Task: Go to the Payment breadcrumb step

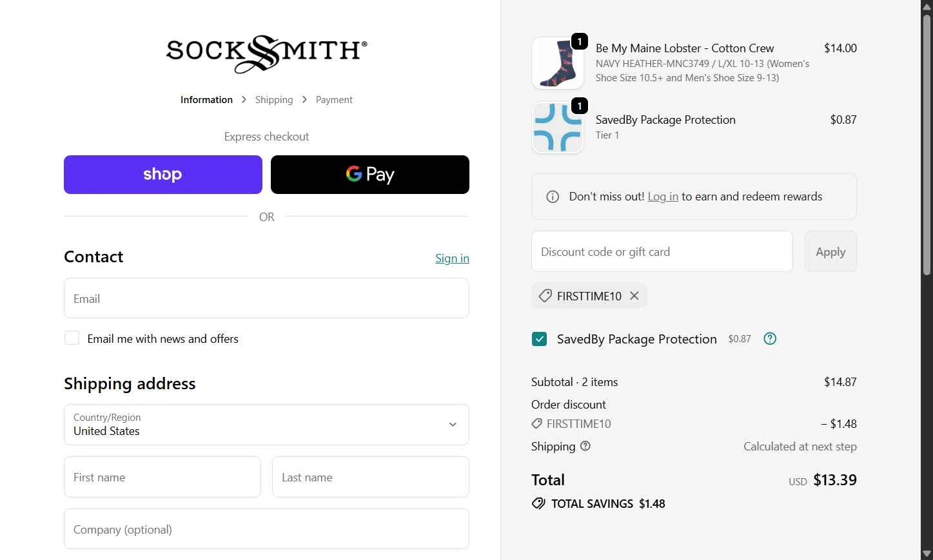Action: pos(334,100)
